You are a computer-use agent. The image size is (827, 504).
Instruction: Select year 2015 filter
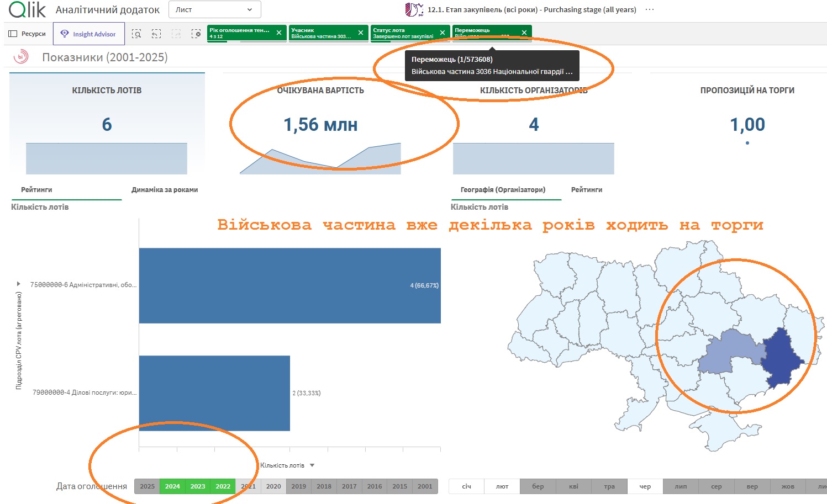(400, 486)
